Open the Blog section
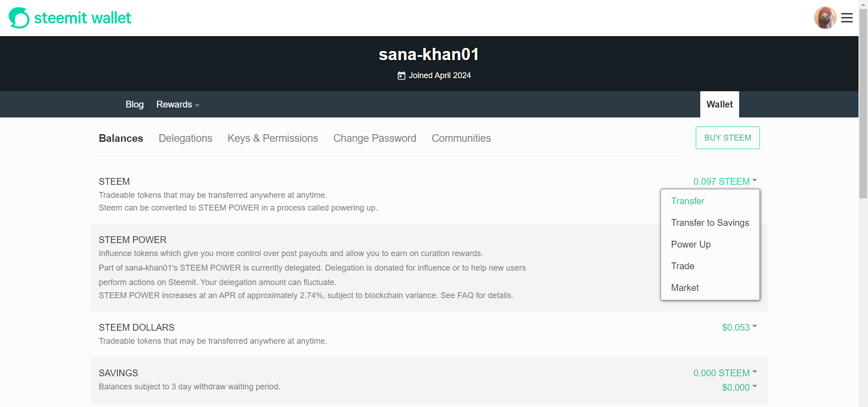Image resolution: width=868 pixels, height=407 pixels. (x=134, y=104)
